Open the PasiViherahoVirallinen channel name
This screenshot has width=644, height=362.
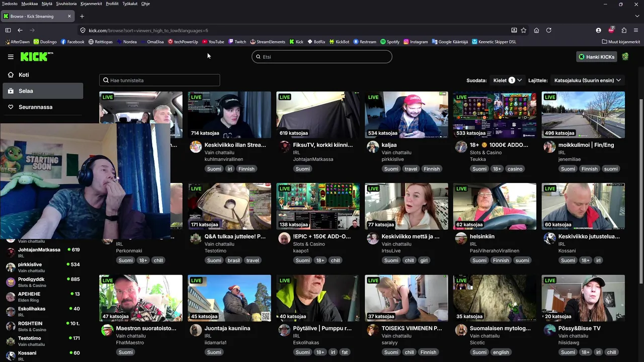(x=494, y=251)
